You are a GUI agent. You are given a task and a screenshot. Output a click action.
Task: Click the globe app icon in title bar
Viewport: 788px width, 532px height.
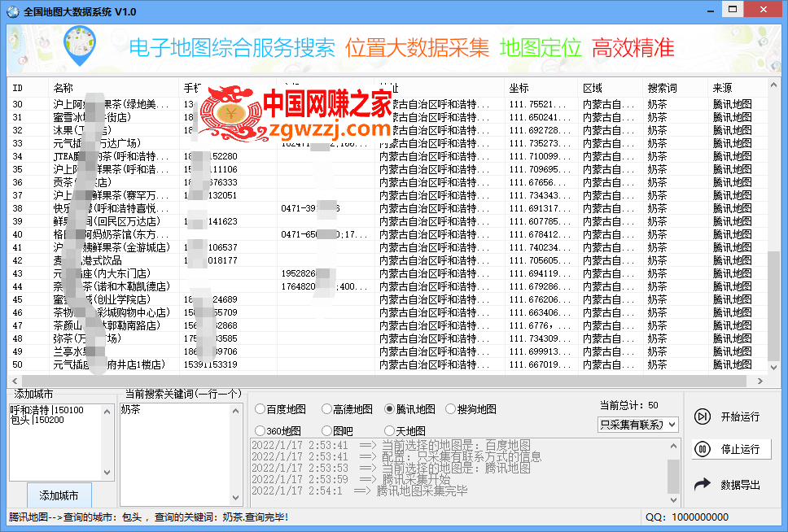(x=13, y=11)
